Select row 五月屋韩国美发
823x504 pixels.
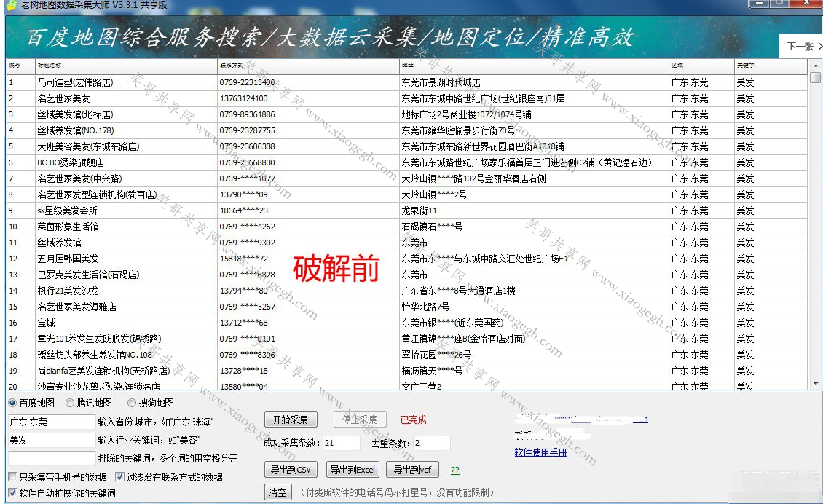(407, 259)
